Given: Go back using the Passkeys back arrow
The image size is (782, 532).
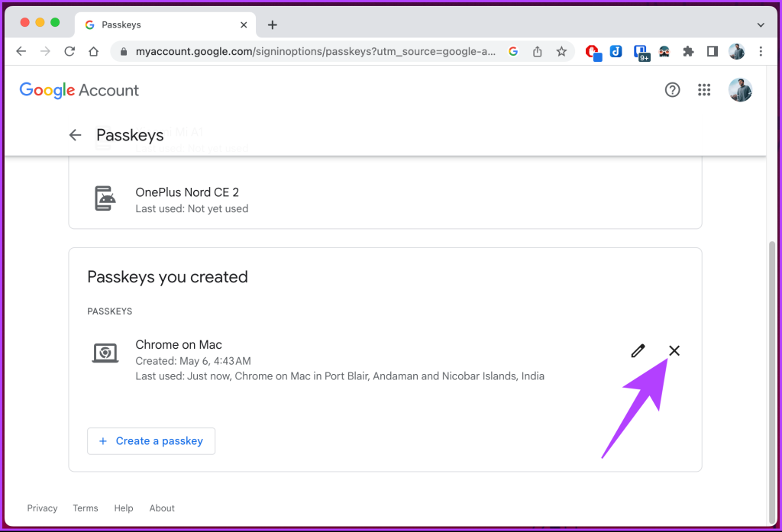Looking at the screenshot, I should [x=74, y=134].
